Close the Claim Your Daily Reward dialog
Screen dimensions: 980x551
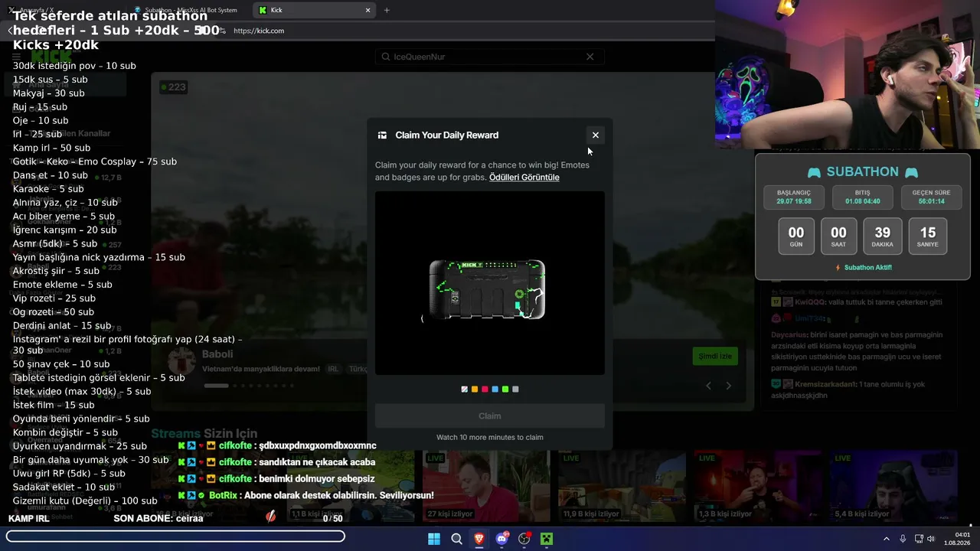(595, 135)
